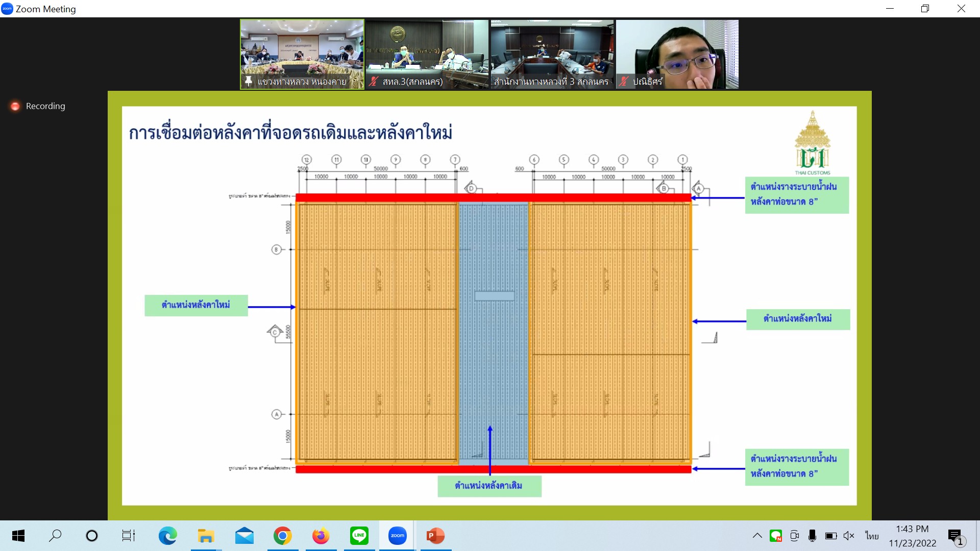
Task: Expand hidden system tray icons chevron
Action: [757, 536]
